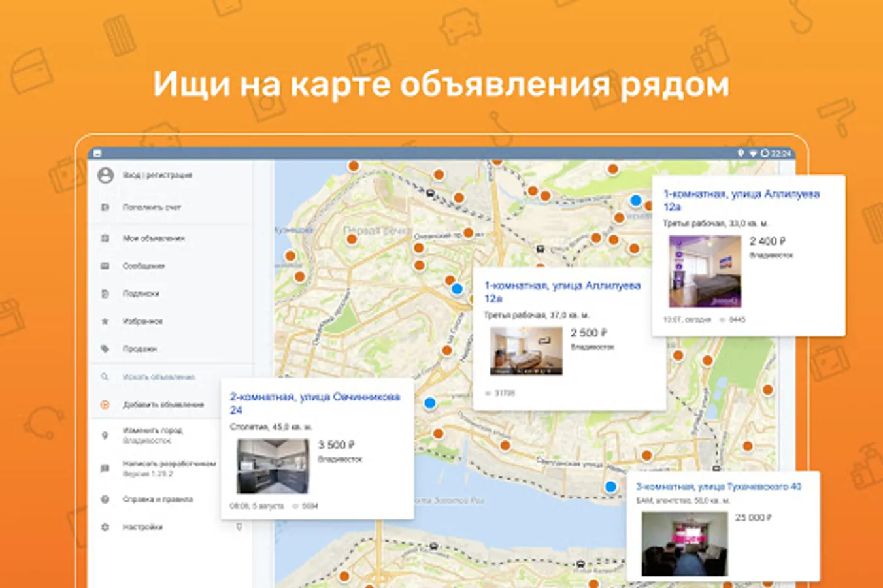The width and height of the screenshot is (883, 588).
Task: Open the Настройки gear icon
Action: pos(105,527)
